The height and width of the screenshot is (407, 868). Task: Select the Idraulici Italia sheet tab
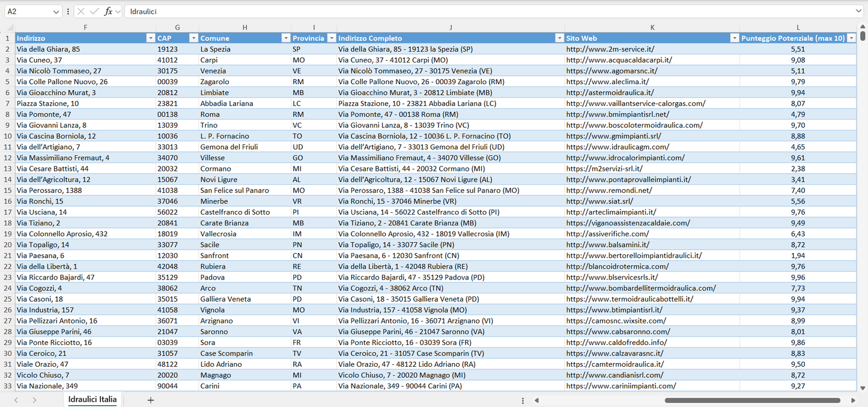92,399
